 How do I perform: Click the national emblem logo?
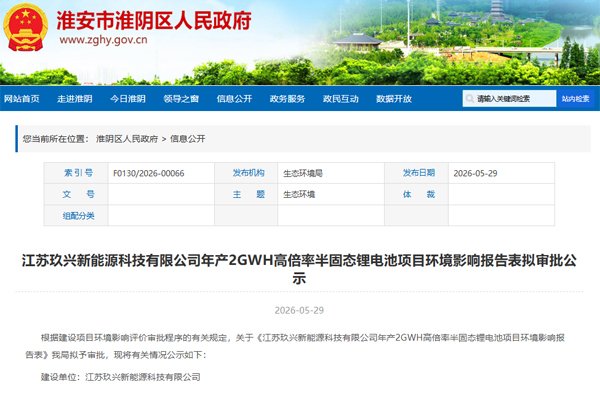25,27
